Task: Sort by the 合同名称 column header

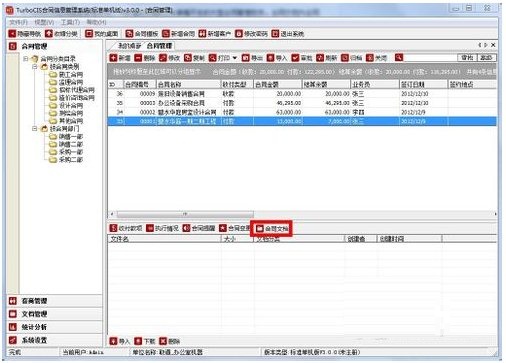Action: 188,84
